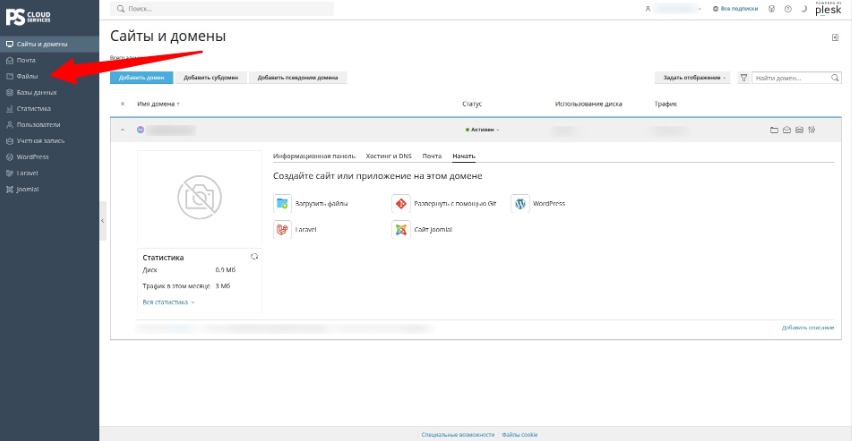Click the Git deploy icon

(400, 204)
